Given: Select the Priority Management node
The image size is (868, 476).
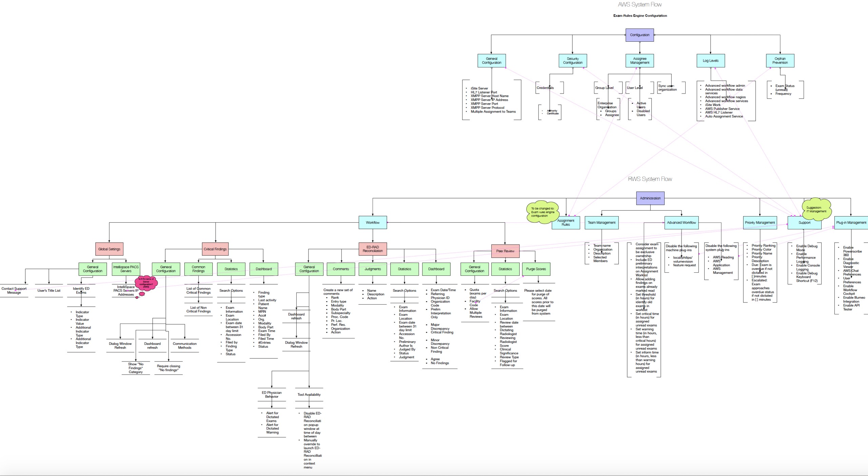Looking at the screenshot, I should [x=760, y=223].
